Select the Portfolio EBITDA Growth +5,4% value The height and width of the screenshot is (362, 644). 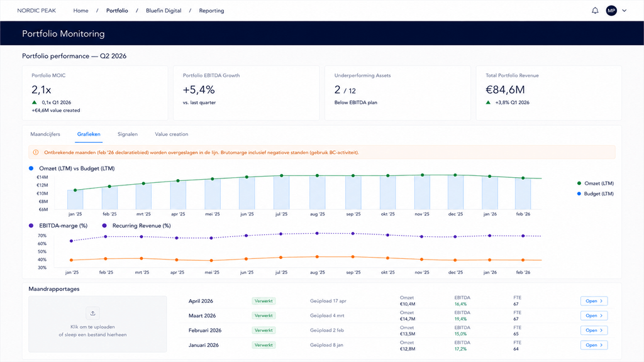coord(199,90)
